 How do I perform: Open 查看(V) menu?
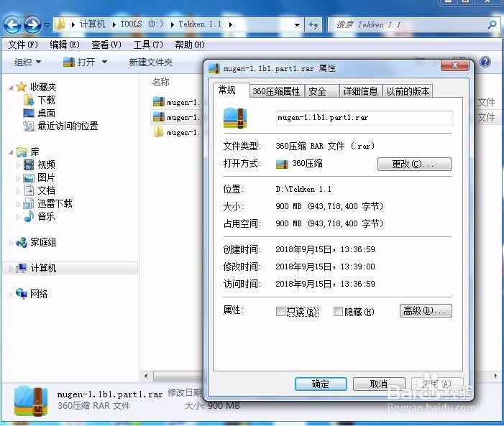click(106, 45)
